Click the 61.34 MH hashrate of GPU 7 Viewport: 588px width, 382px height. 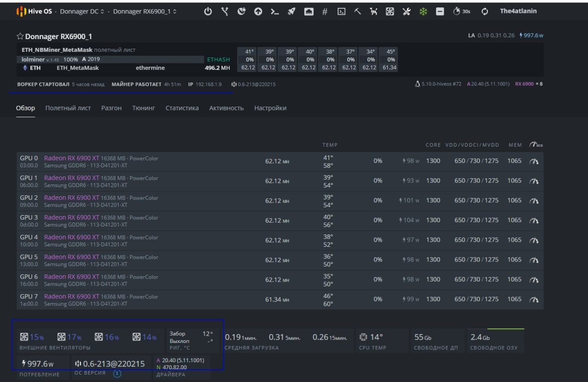[277, 300]
